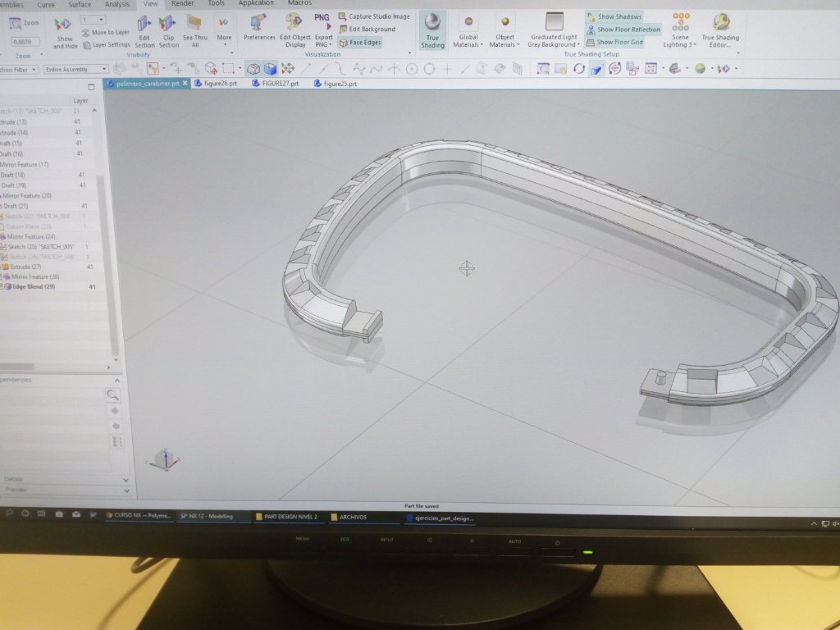Toggle Show Floor Reflection option
840x630 pixels.
[x=623, y=30]
